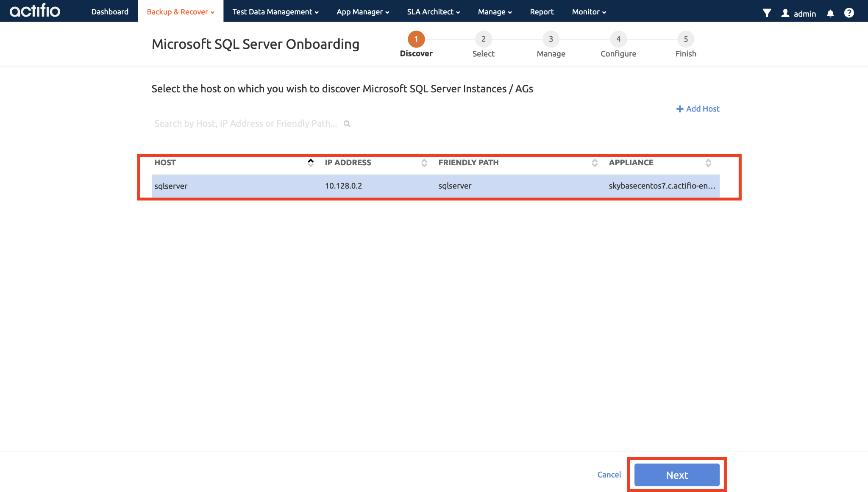Open the Report page

542,11
